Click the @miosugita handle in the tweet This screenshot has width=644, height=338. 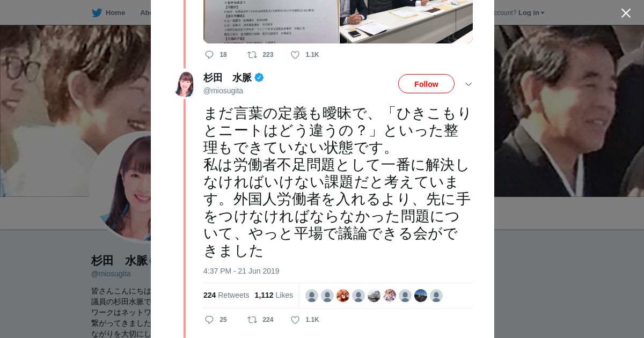pos(223,91)
